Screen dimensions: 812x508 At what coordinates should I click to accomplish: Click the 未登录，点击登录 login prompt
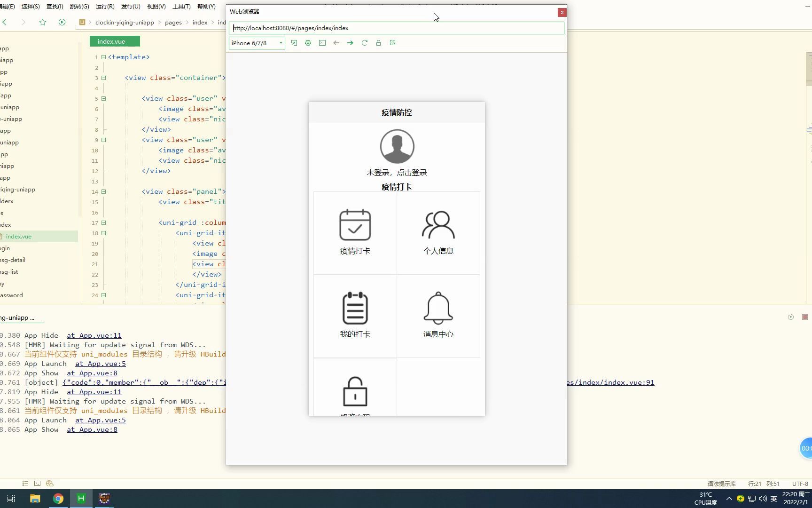coord(396,172)
